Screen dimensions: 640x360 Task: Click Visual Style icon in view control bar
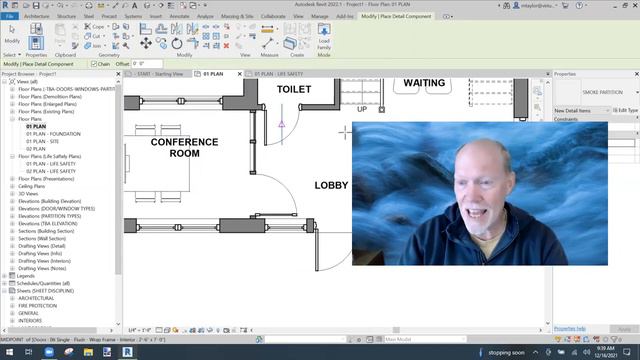click(167, 330)
